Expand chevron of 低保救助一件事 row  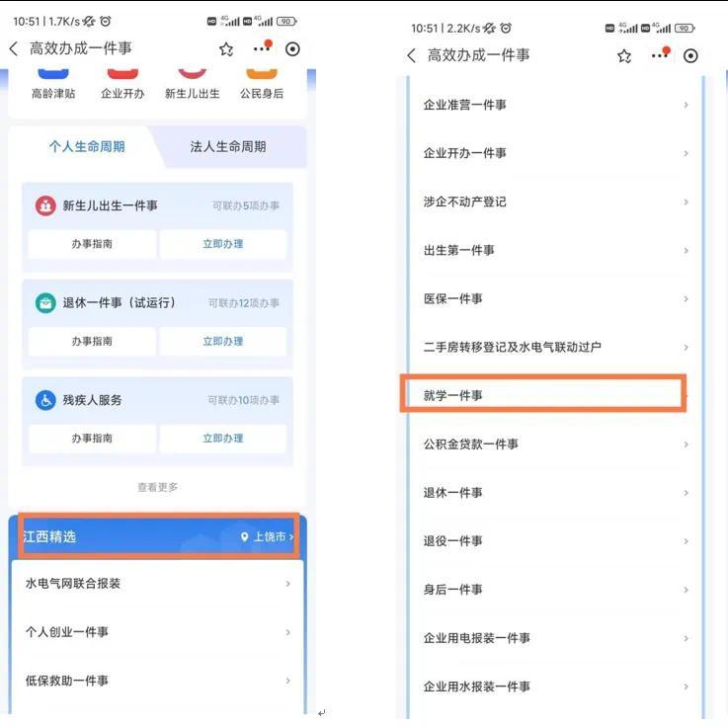pos(287,682)
